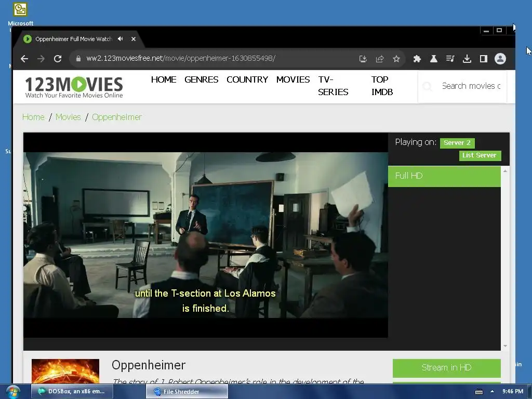Open the TOP IMDB menu item
The image size is (532, 399).
pos(382,86)
